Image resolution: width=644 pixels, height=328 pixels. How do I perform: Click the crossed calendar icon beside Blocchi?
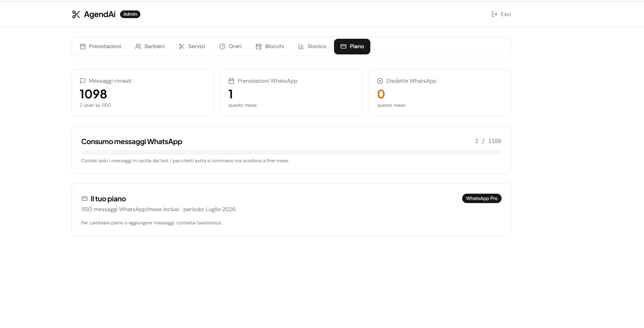(259, 46)
